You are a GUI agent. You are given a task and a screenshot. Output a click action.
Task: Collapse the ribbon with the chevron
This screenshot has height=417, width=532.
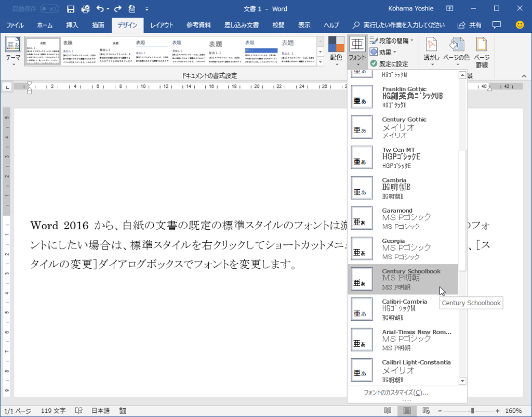pyautogui.click(x=524, y=76)
